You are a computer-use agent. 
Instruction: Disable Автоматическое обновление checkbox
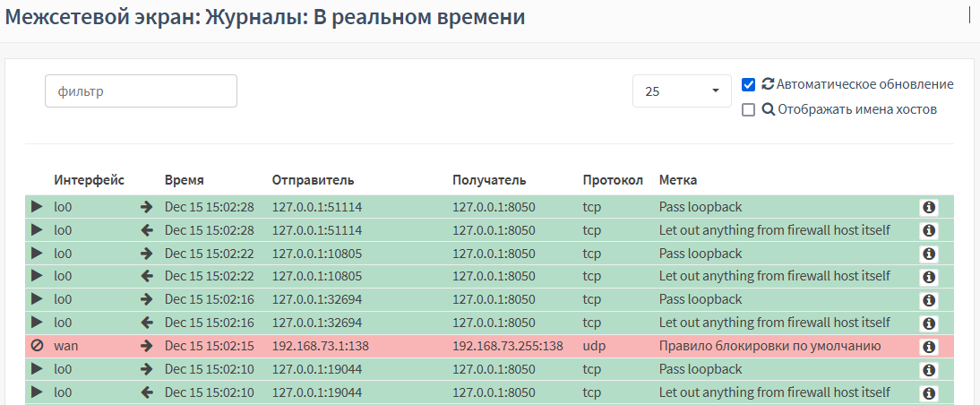coord(748,84)
